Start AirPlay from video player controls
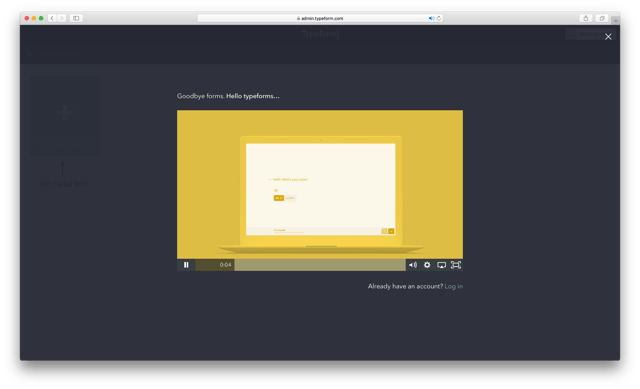 coord(441,265)
